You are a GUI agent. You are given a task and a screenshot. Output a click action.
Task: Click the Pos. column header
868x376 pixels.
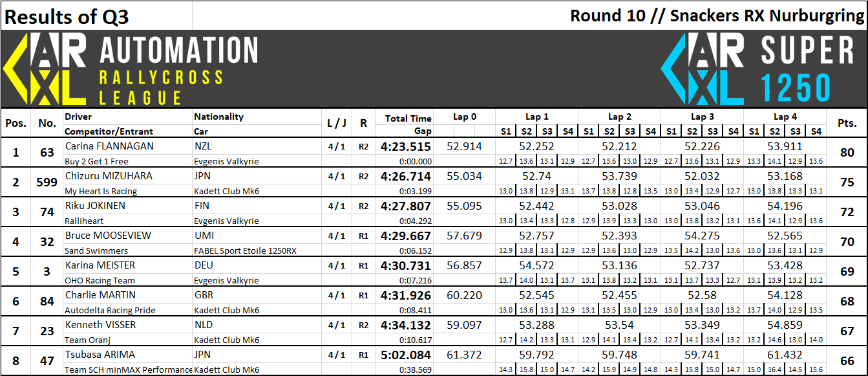point(16,123)
